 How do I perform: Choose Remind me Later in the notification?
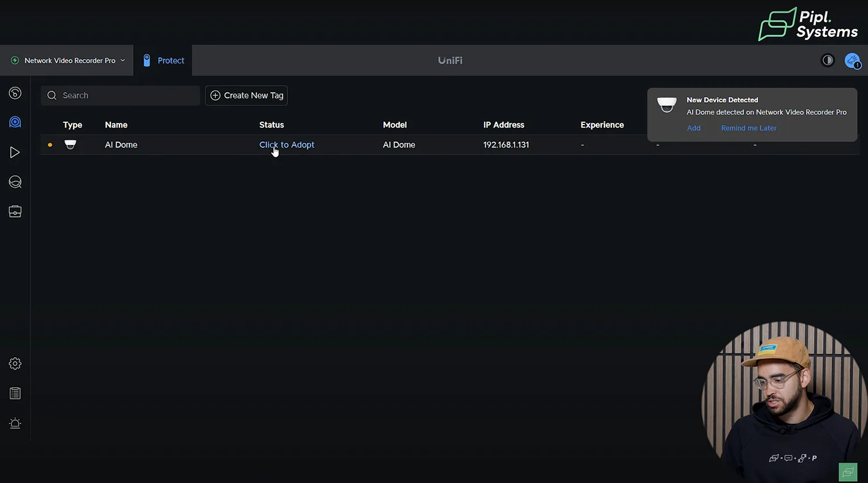(748, 128)
